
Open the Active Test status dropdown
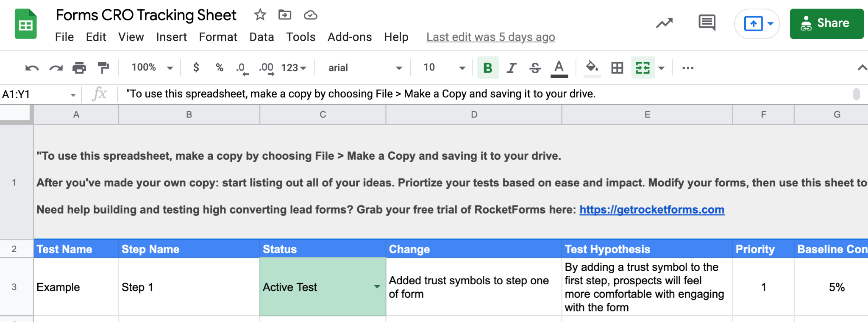tap(376, 287)
